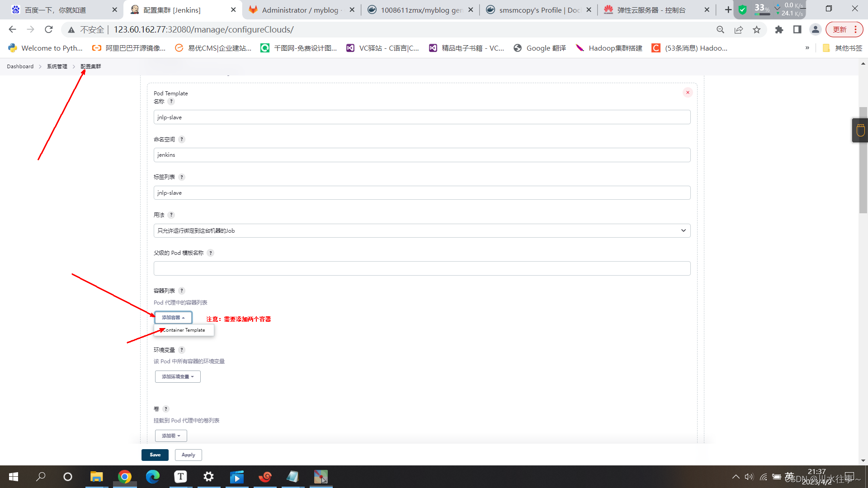This screenshot has height=488, width=868.
Task: Open Microsoft Edge from taskbar
Action: 153,477
